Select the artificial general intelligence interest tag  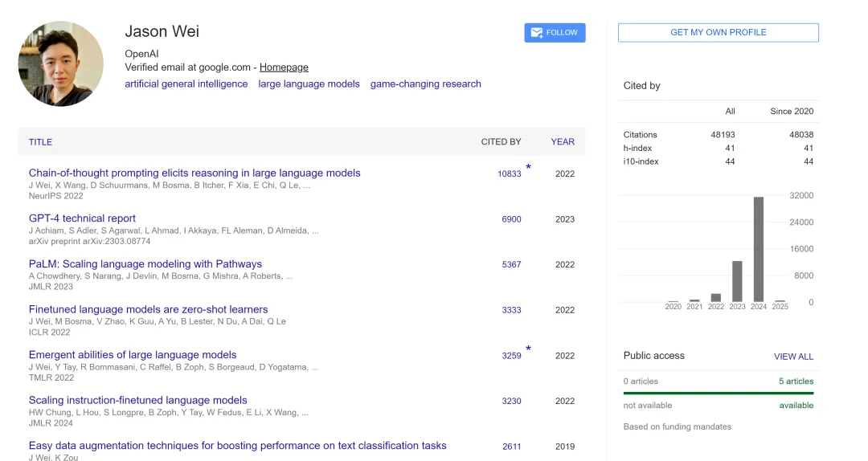(186, 84)
